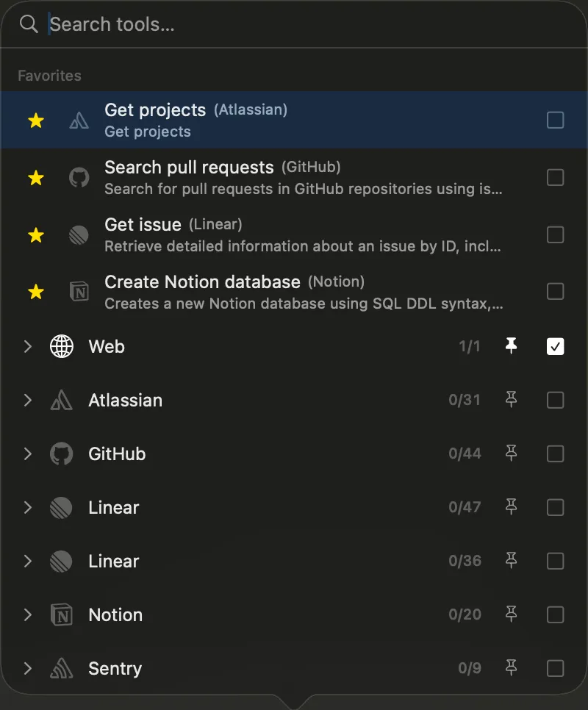The width and height of the screenshot is (588, 710).
Task: Expand the Linear 0/47 group chevron
Action: [x=28, y=508]
